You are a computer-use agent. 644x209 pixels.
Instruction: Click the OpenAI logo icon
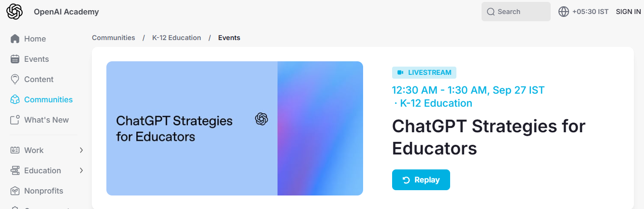pyautogui.click(x=15, y=12)
